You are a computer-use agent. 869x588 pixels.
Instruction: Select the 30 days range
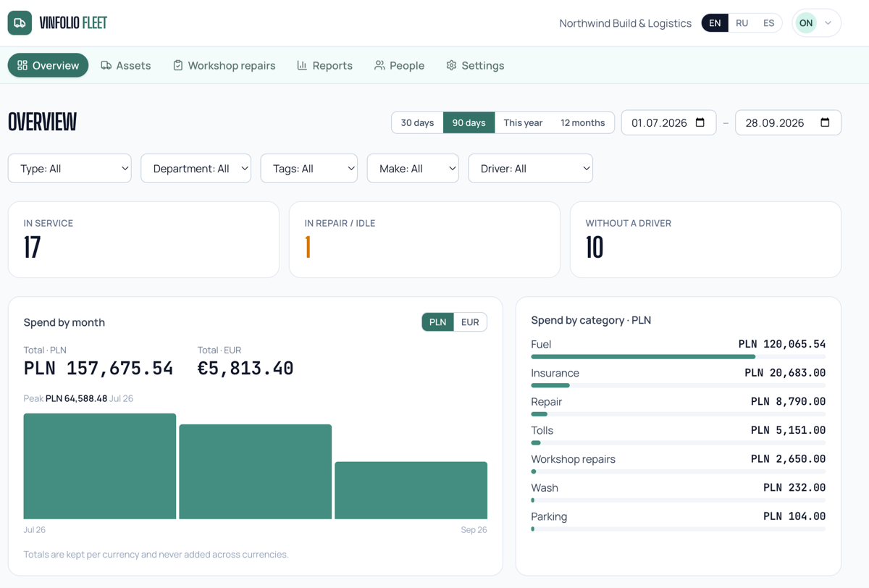coord(417,122)
